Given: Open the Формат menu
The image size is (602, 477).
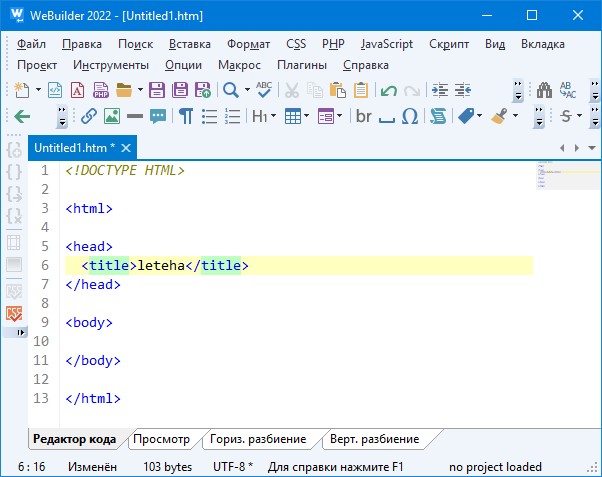Looking at the screenshot, I should (x=248, y=44).
